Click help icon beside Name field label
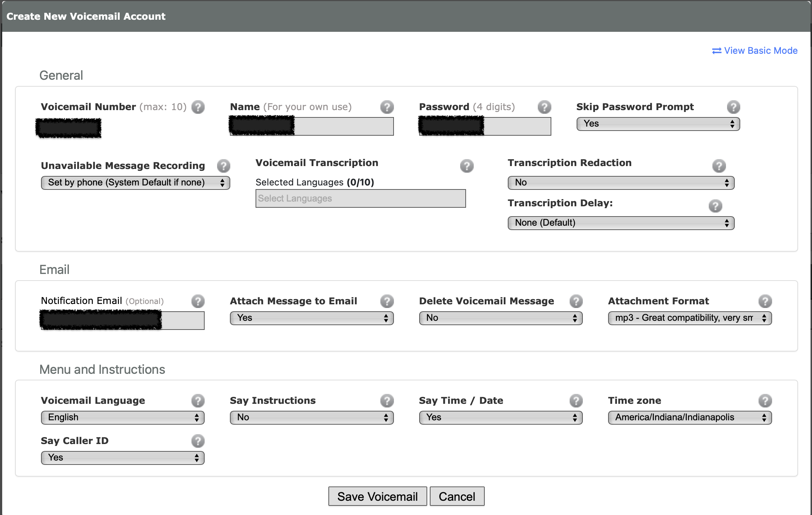The image size is (812, 515). [387, 107]
